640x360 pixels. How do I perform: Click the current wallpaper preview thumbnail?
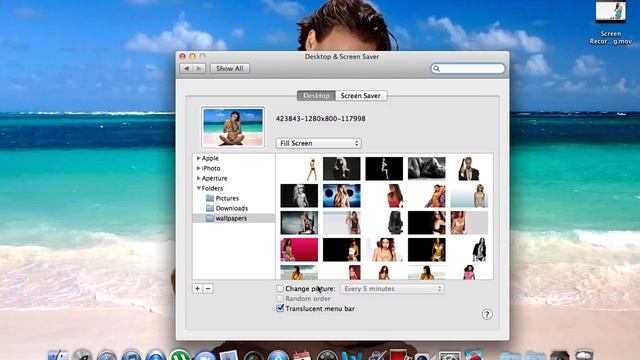click(233, 127)
